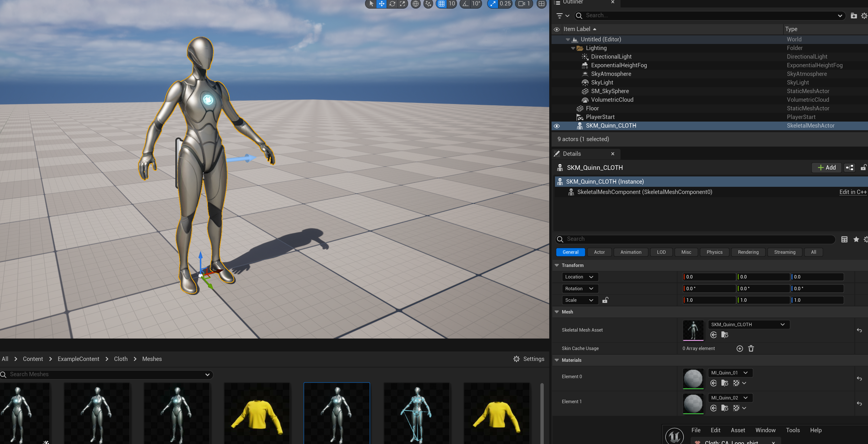
Task: Collapse the Lighting folder
Action: coord(573,48)
